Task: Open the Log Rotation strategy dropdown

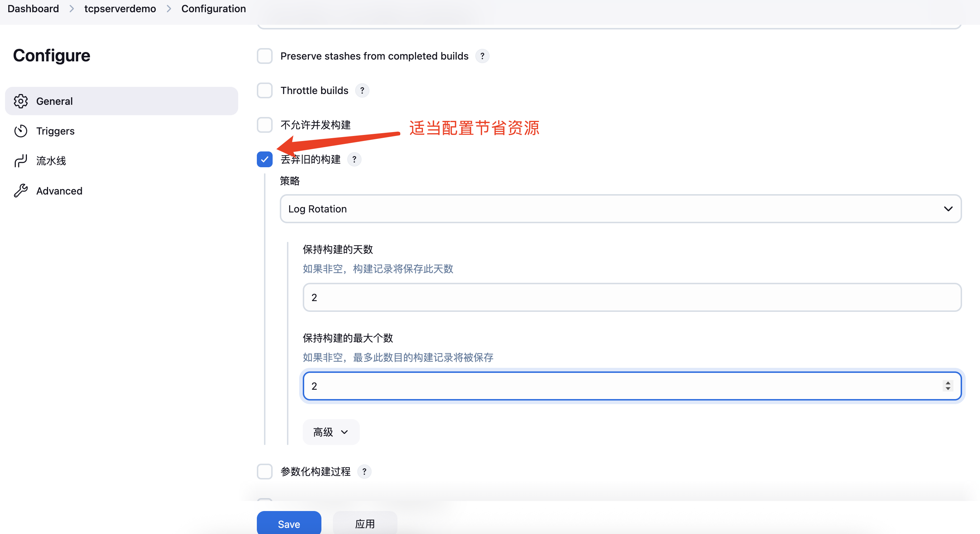Action: [x=620, y=209]
